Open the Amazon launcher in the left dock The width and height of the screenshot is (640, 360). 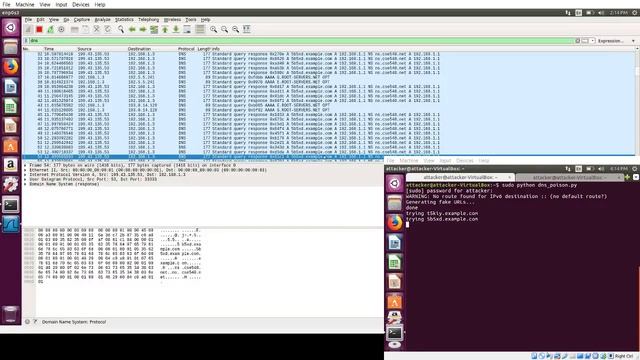[11, 165]
